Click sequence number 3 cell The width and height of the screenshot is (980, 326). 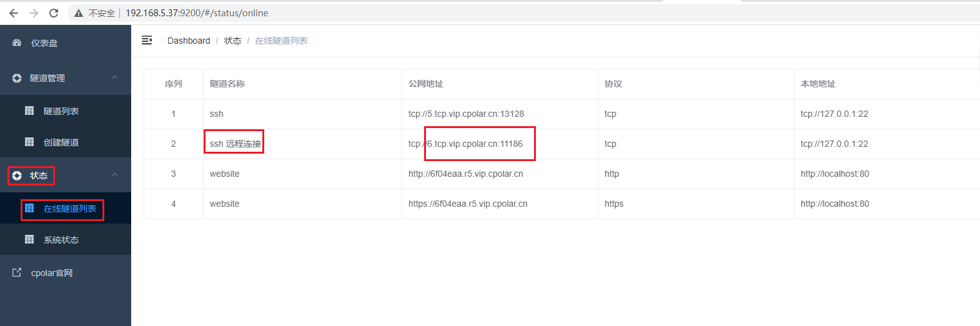(x=174, y=174)
